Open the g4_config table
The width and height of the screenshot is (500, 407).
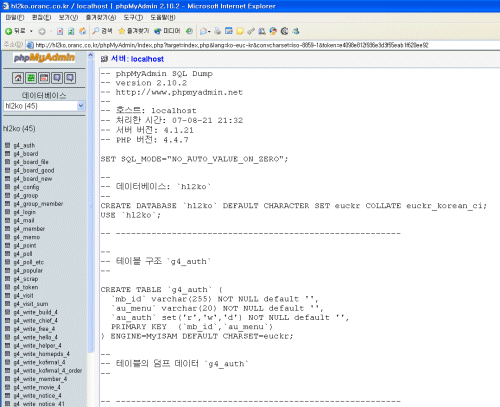pyautogui.click(x=26, y=187)
